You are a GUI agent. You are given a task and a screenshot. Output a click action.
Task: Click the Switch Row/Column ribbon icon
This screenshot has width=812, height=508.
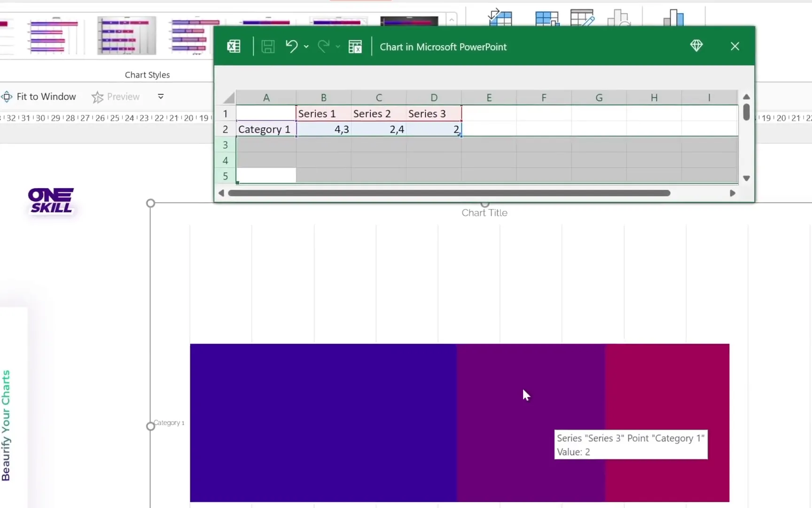(500, 16)
